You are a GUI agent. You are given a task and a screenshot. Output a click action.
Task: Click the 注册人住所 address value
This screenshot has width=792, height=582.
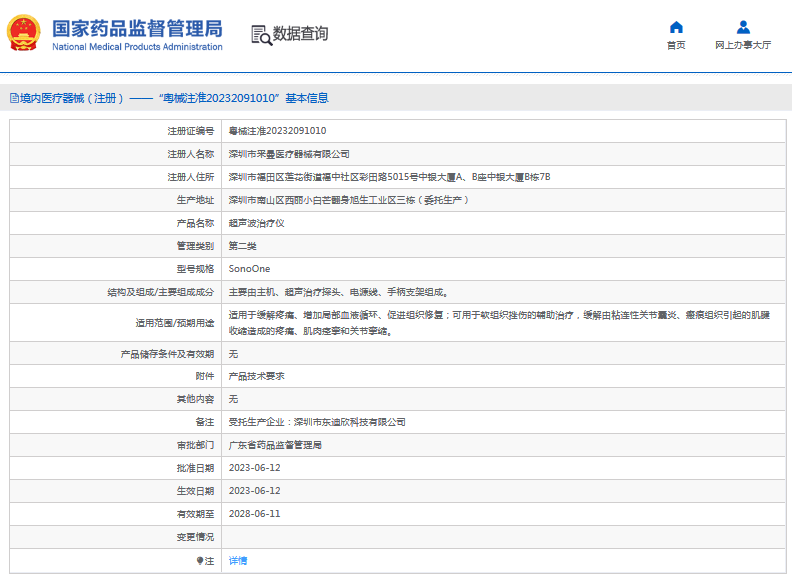(389, 177)
